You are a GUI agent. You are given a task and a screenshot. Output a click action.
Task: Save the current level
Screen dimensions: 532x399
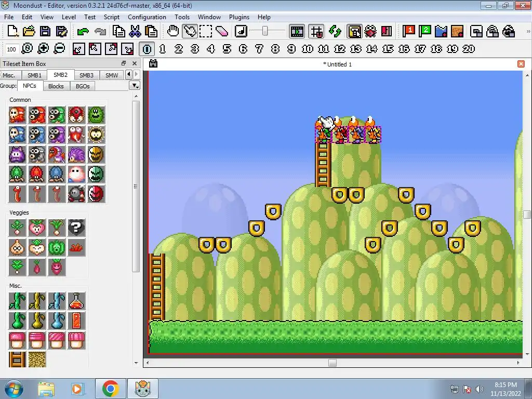click(x=45, y=31)
